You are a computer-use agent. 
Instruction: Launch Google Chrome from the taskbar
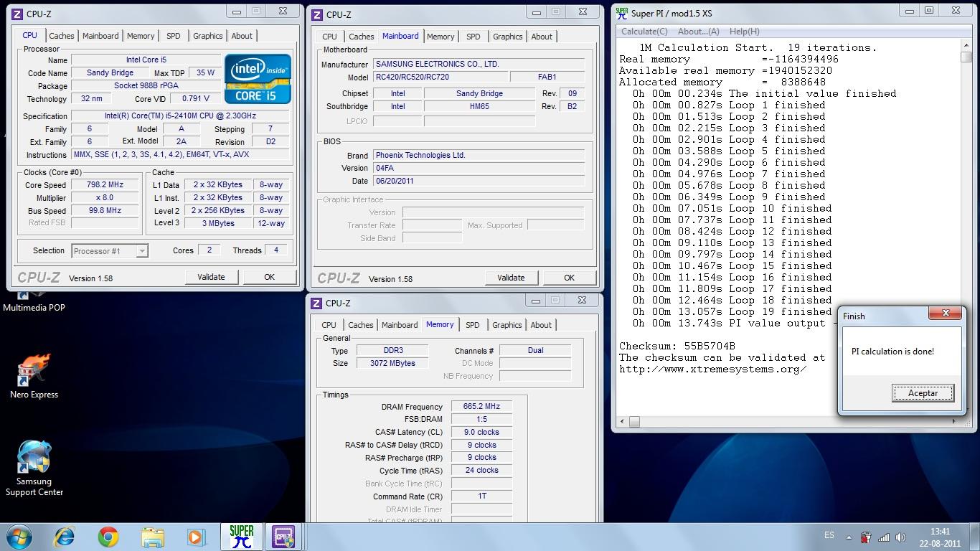click(108, 537)
